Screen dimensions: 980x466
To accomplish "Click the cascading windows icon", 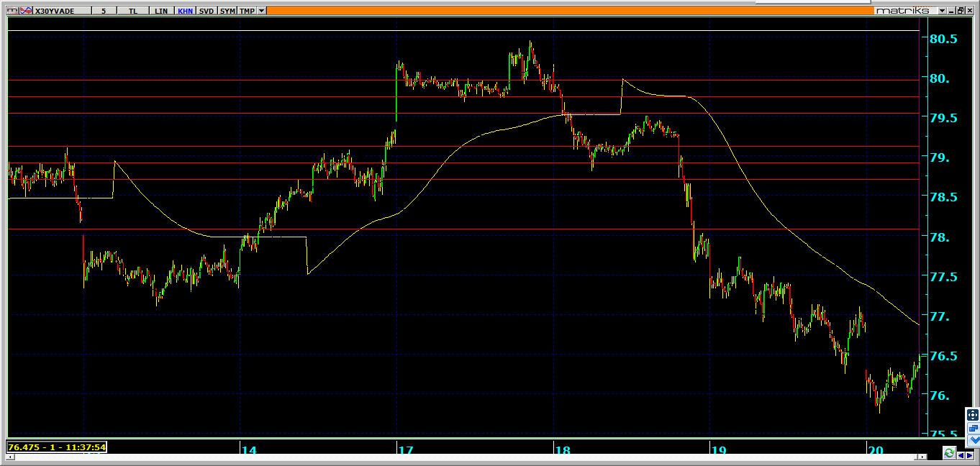I will tap(974, 429).
